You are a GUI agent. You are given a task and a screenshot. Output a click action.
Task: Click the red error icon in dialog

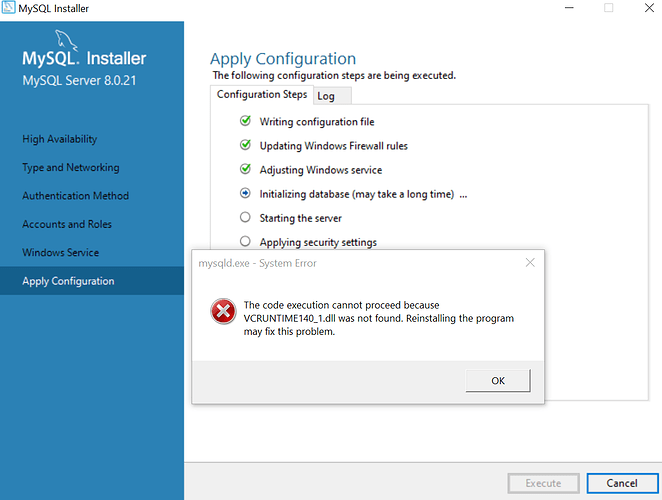222,312
